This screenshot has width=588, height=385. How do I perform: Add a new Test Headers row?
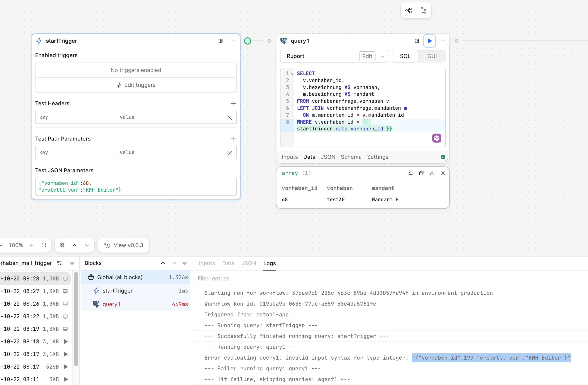point(233,103)
